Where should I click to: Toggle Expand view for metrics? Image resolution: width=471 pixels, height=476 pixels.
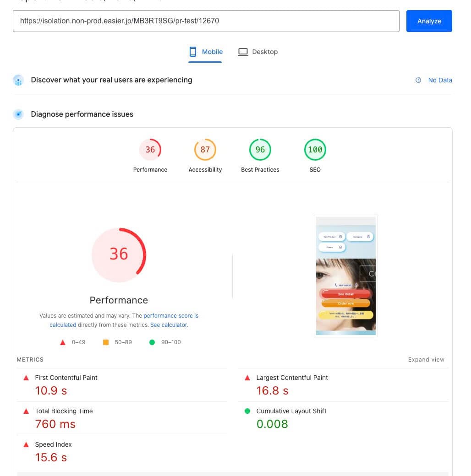click(426, 360)
